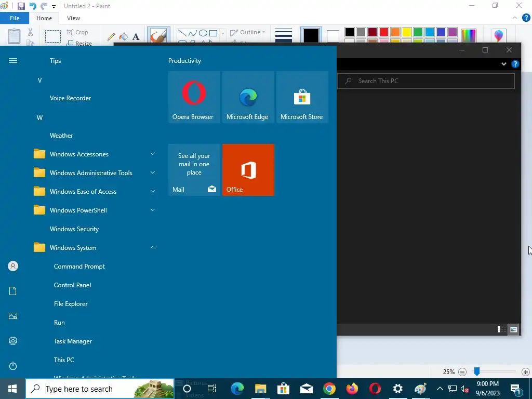
Task: Click the Start menu hamburger expand icon
Action: [13, 60]
